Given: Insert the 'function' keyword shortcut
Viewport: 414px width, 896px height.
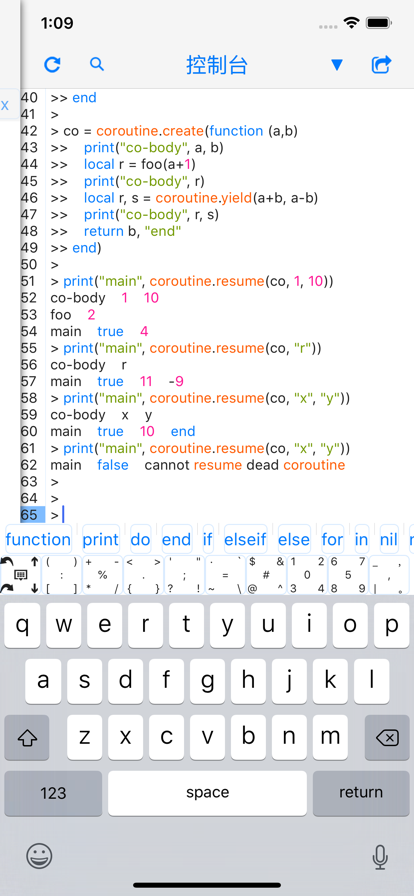Looking at the screenshot, I should click(38, 539).
